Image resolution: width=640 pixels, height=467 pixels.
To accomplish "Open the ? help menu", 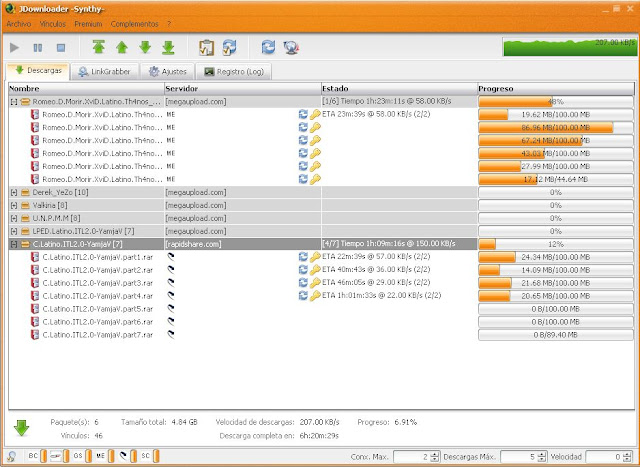I will click(169, 24).
